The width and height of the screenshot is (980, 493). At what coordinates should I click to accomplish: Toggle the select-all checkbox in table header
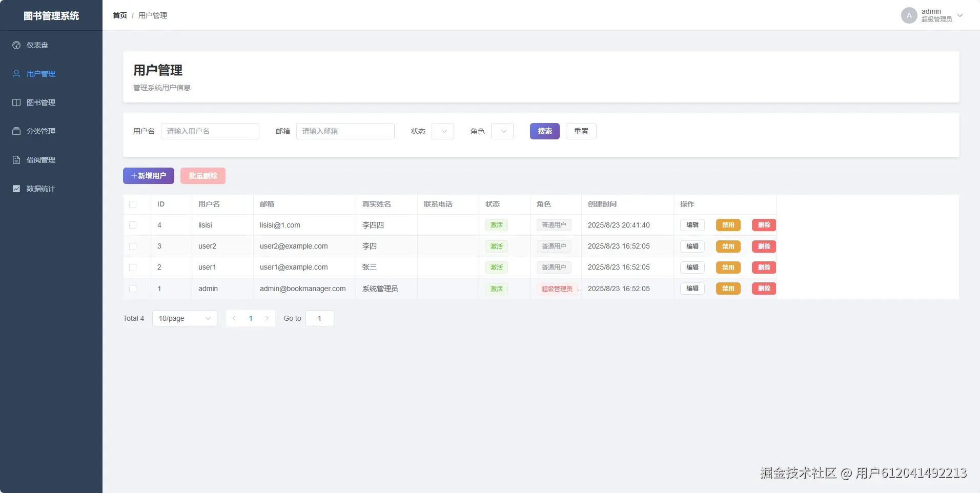[x=133, y=204]
